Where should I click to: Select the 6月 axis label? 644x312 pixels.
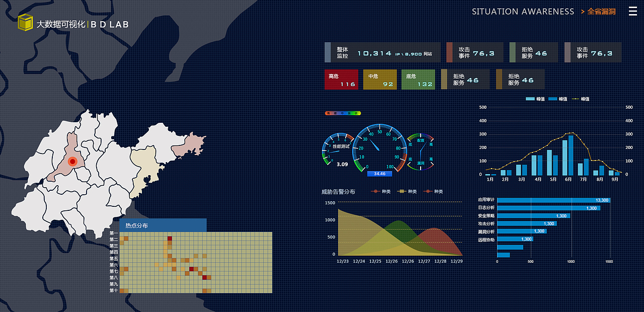[x=568, y=179]
